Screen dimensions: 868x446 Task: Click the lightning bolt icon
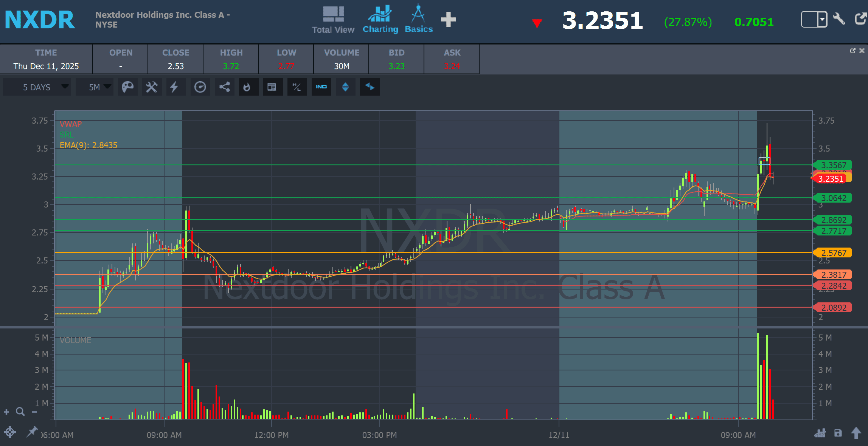pyautogui.click(x=174, y=87)
